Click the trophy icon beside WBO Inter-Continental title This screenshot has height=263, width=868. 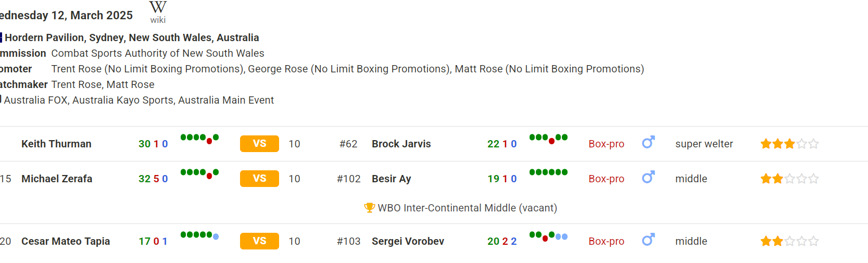coord(369,208)
